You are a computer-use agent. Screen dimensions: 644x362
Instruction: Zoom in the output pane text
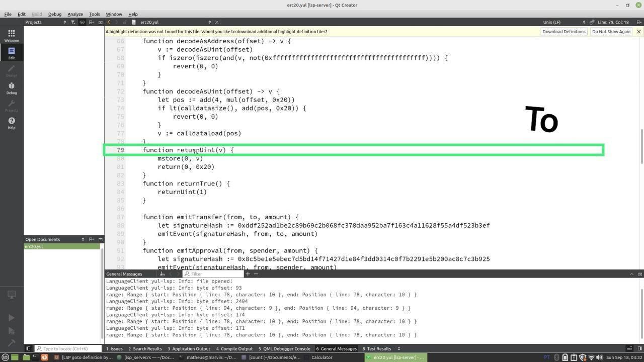coord(248,274)
